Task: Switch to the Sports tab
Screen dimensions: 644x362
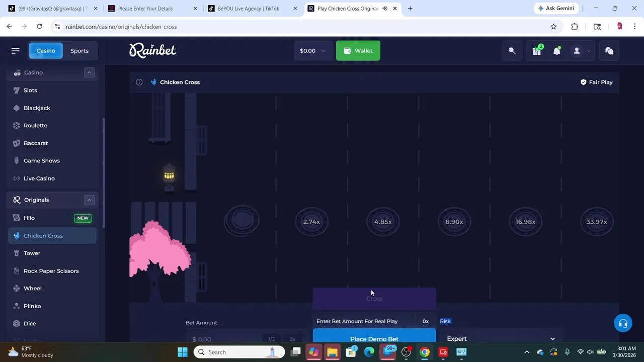Action: [x=79, y=51]
